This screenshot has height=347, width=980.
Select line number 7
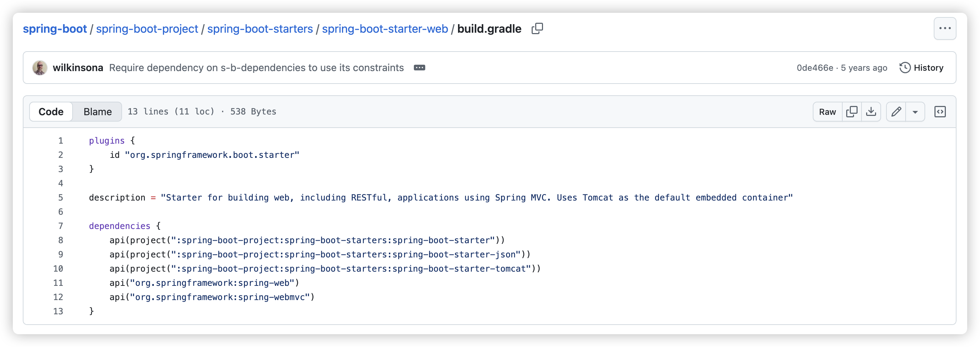[x=60, y=226]
